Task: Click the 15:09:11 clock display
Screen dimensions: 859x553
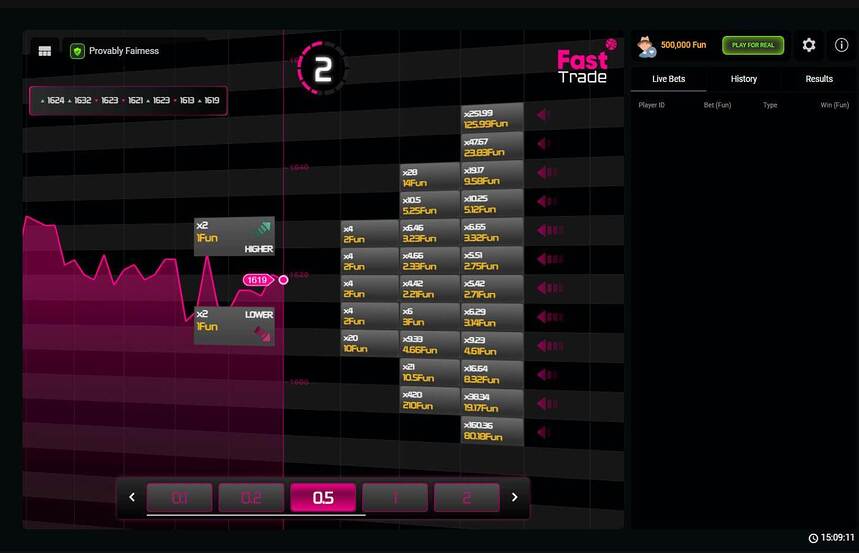Action: [x=832, y=538]
